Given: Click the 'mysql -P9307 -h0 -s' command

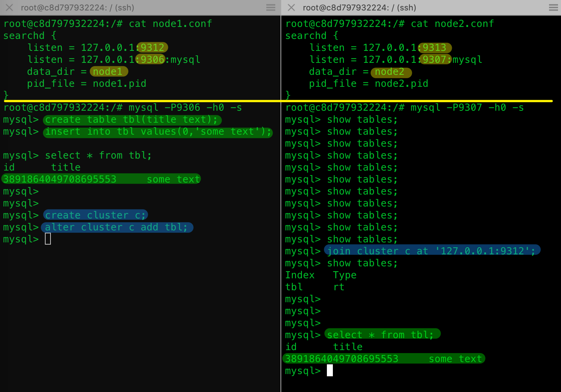Looking at the screenshot, I should click(467, 108).
